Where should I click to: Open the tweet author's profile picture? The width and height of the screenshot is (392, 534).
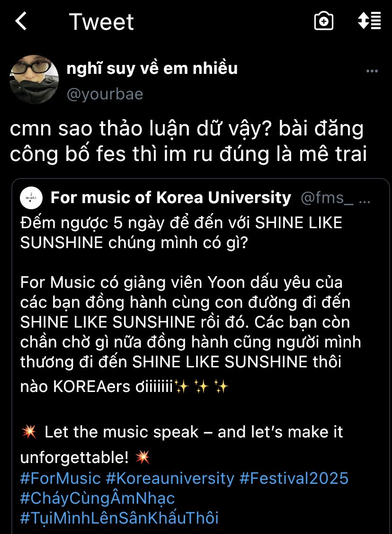34,80
